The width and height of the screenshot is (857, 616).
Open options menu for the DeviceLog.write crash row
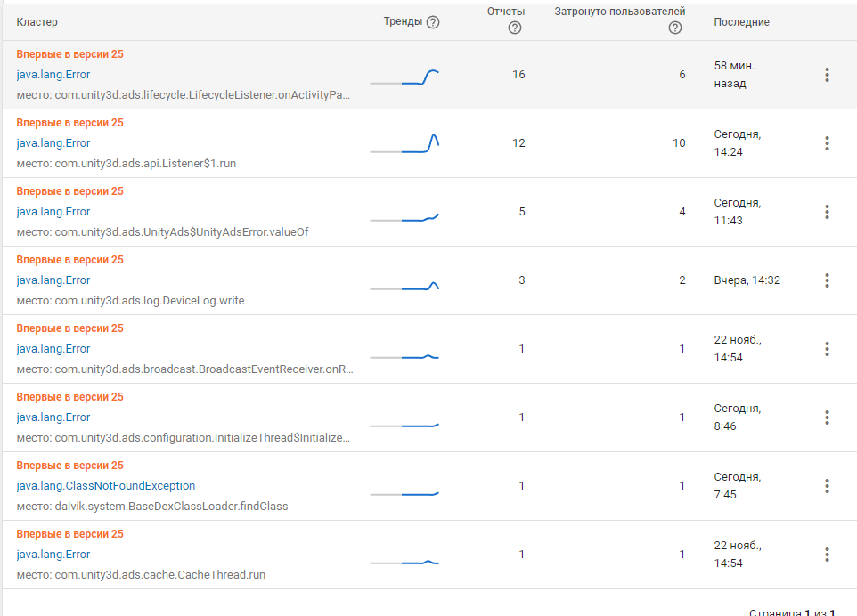click(827, 280)
